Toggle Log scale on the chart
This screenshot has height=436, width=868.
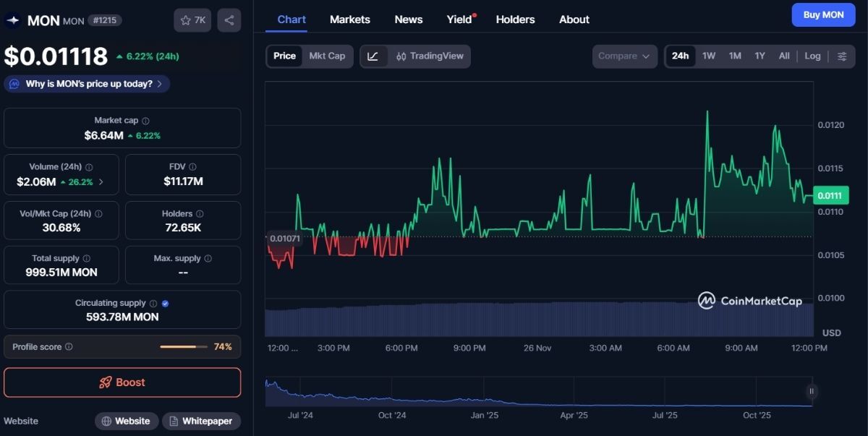coord(813,56)
